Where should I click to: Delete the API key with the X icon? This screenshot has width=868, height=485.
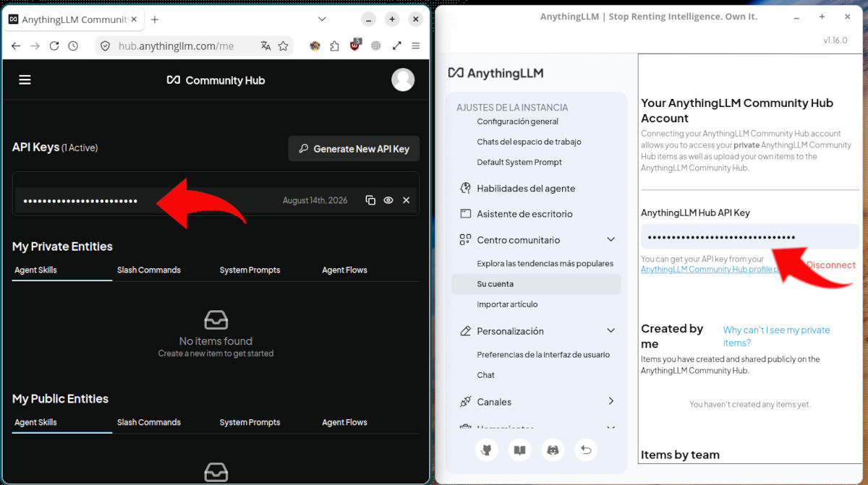pos(406,200)
